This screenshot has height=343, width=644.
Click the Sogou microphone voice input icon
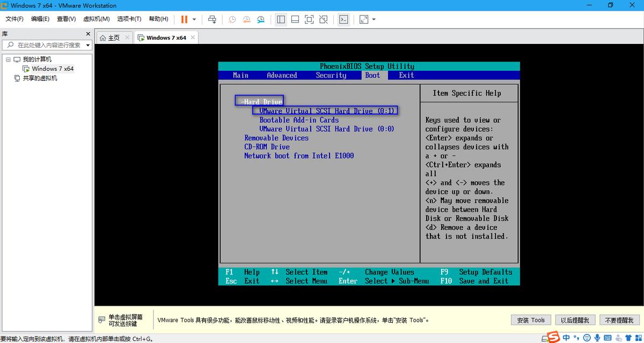point(597,338)
